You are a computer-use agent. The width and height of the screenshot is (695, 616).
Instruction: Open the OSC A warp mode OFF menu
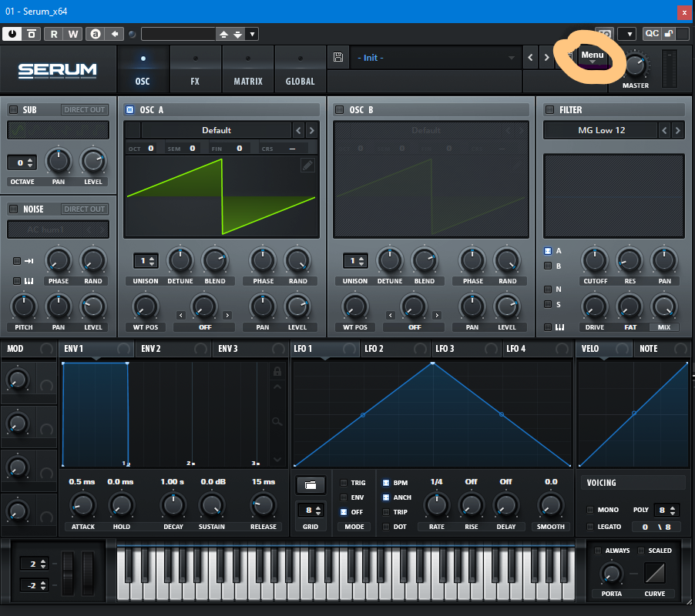pyautogui.click(x=204, y=327)
